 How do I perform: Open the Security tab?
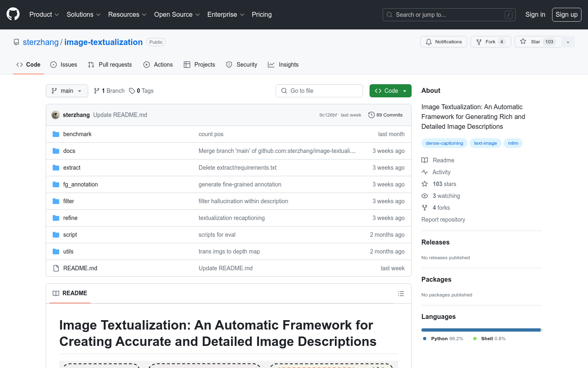pos(242,65)
